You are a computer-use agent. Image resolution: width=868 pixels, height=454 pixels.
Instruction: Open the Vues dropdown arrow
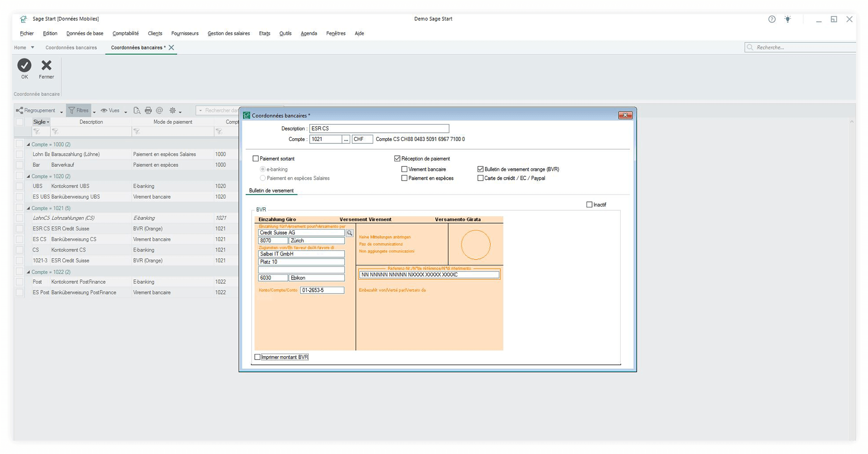pos(125,112)
